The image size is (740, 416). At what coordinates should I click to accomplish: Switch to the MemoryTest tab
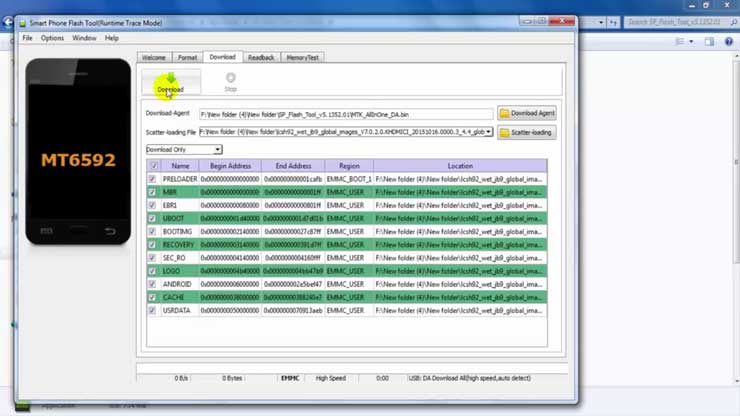coord(303,58)
